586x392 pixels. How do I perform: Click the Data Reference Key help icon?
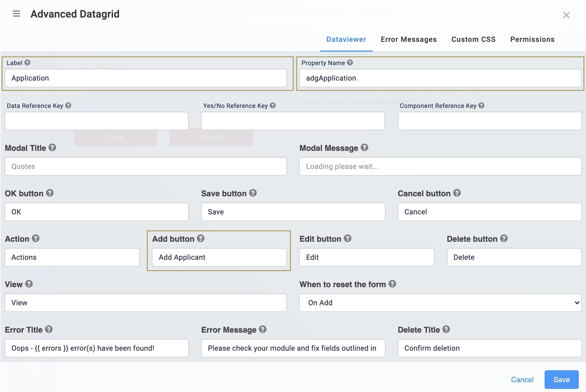tap(68, 105)
